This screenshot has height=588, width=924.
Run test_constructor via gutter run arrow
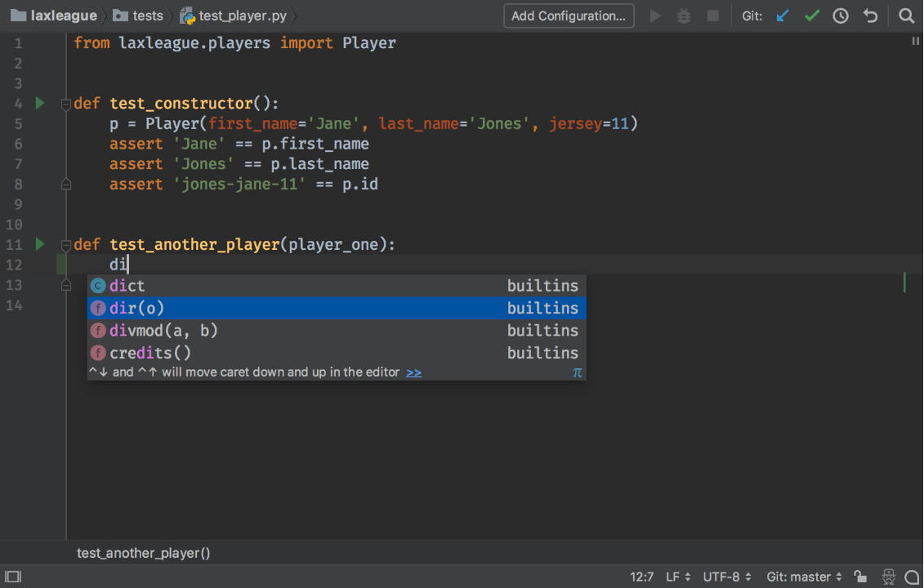click(39, 103)
